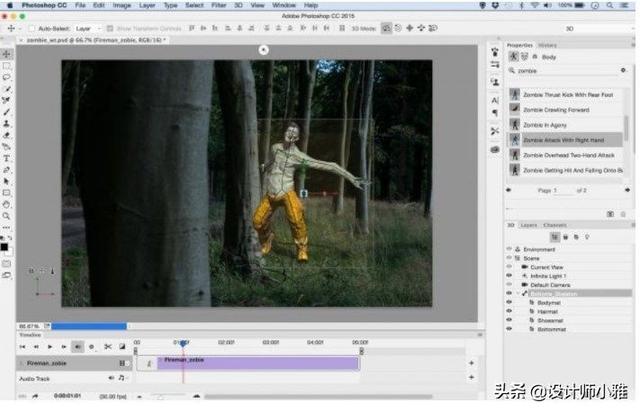640x412 pixels.
Task: Select the Horizontal Type tool
Action: point(7,158)
